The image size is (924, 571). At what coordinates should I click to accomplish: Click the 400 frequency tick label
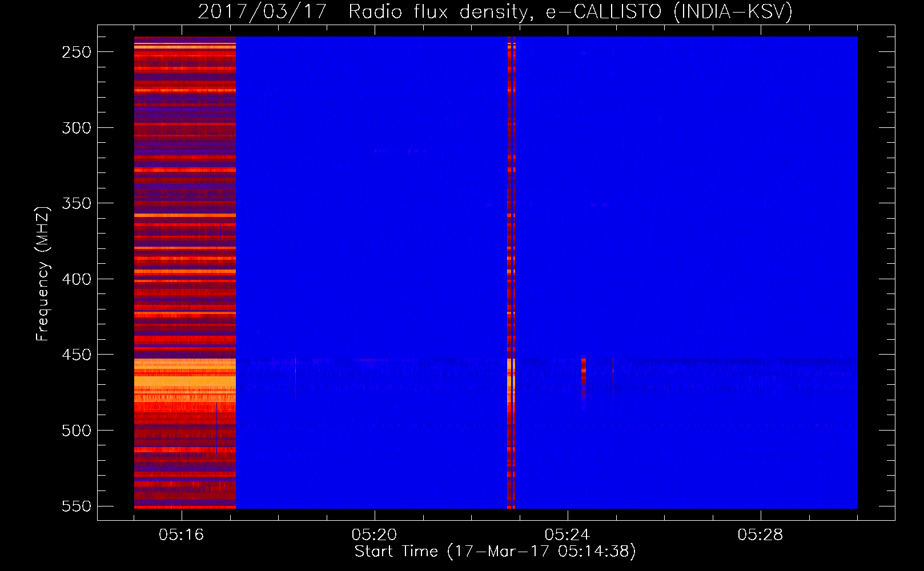pyautogui.click(x=77, y=279)
